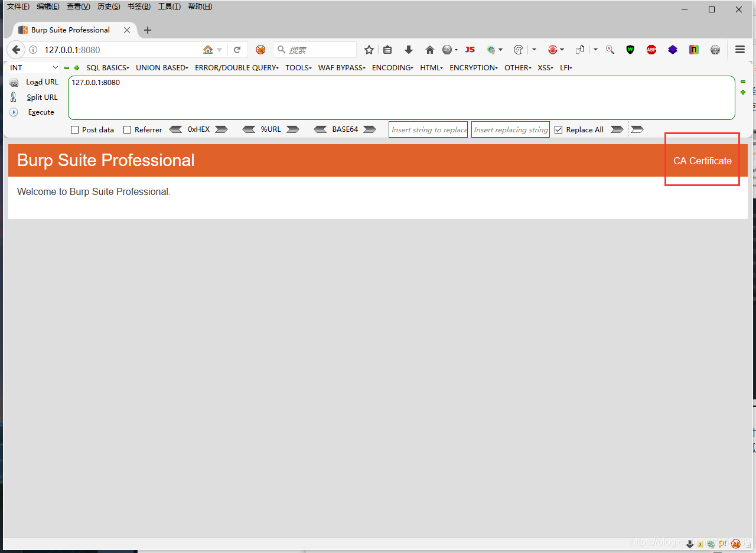Viewport: 756px width, 553px height.
Task: Click the browser back arrow button
Action: pyautogui.click(x=16, y=50)
